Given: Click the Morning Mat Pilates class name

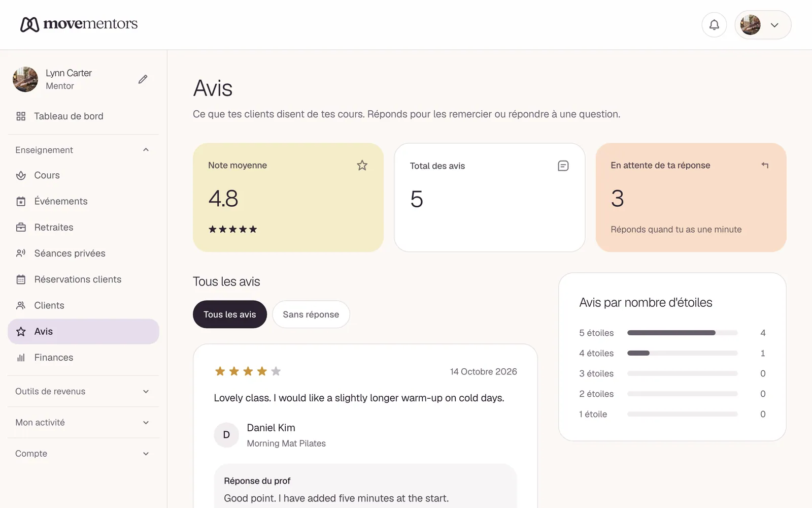Looking at the screenshot, I should (286, 443).
